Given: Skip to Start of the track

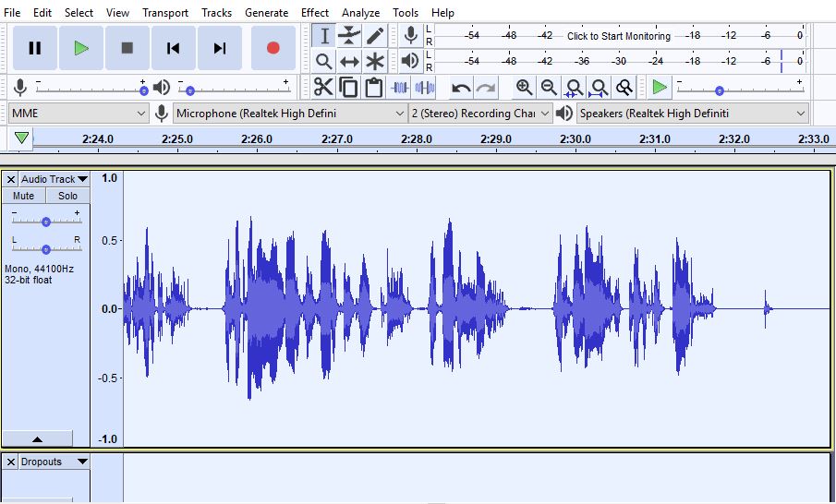Looking at the screenshot, I should point(174,48).
